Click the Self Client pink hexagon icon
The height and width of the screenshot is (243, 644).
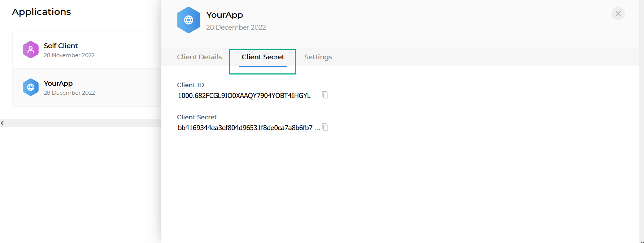(31, 50)
